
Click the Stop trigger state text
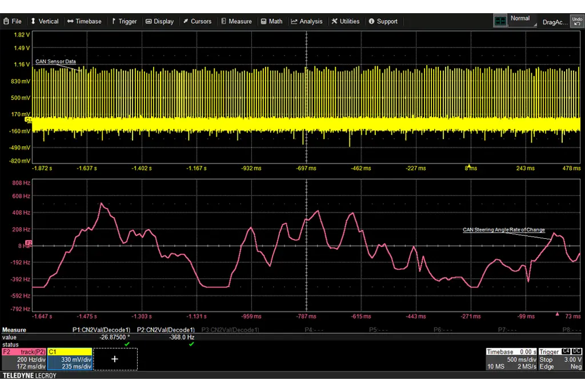click(546, 359)
